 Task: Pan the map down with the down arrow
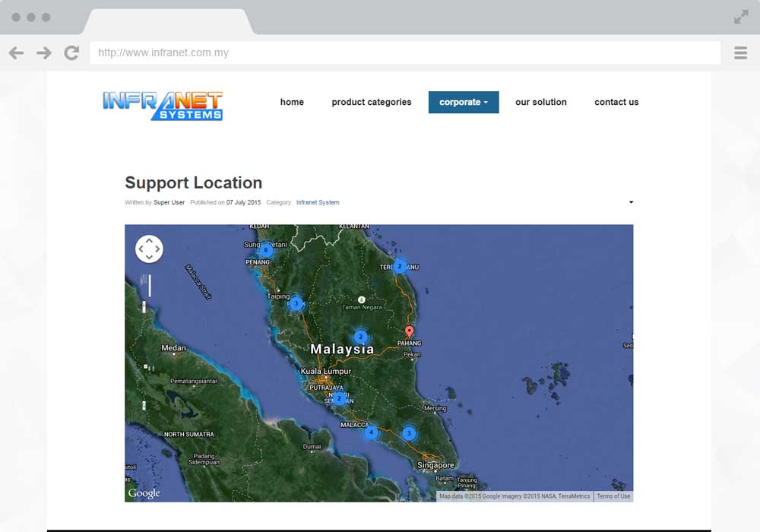click(149, 257)
